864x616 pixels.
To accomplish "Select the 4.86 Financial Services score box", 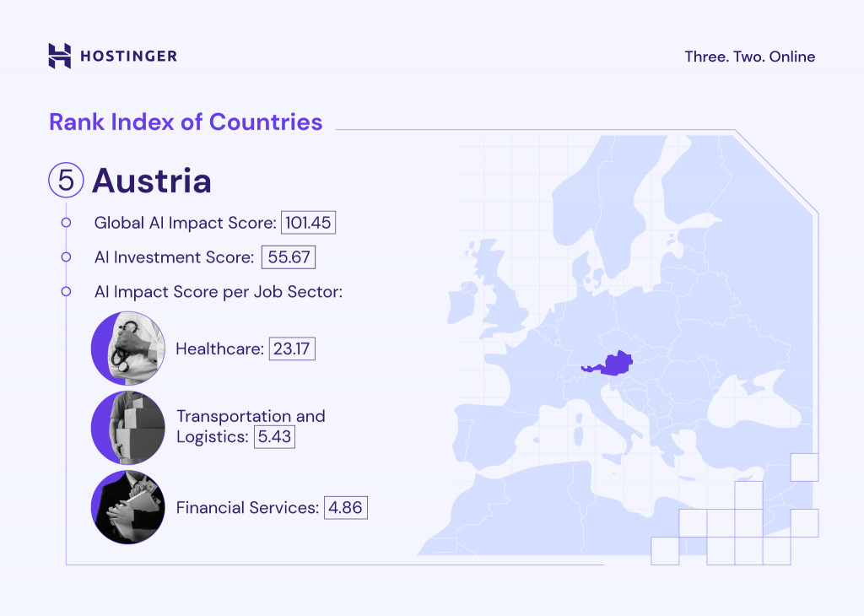I will tap(346, 508).
